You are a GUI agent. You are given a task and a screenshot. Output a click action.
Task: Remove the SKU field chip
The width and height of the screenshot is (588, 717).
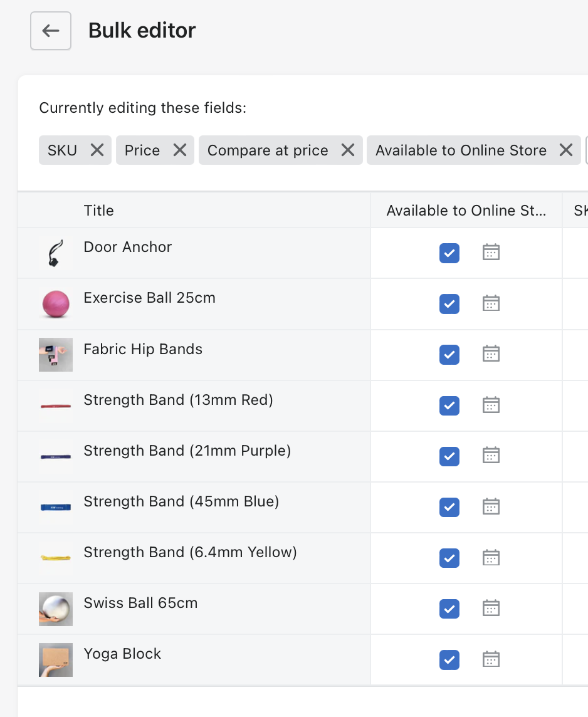[x=97, y=150]
